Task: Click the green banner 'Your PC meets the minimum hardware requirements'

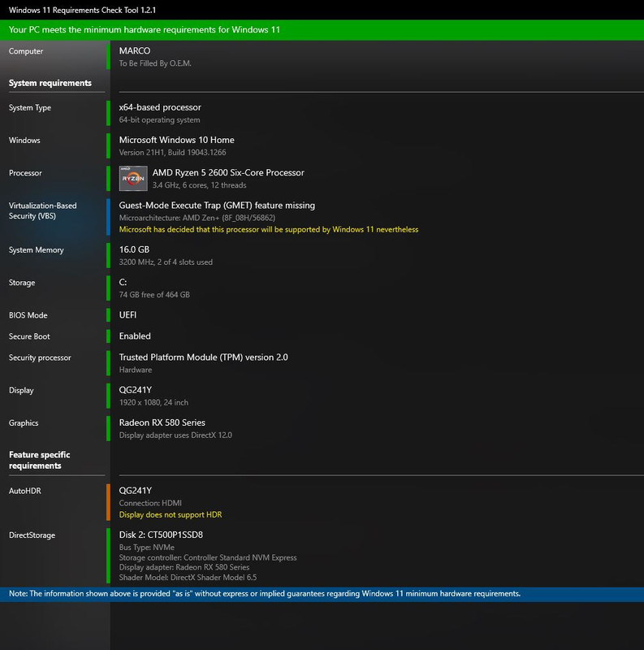Action: tap(322, 30)
